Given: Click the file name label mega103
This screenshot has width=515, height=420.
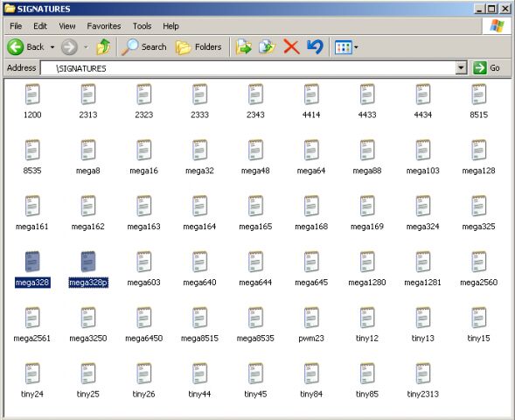Looking at the screenshot, I should click(x=423, y=171).
